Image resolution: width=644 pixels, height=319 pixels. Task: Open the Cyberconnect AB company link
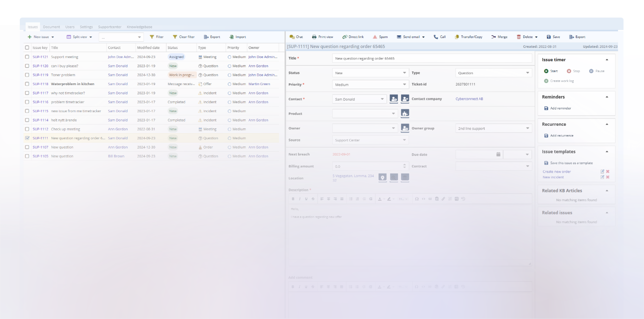pyautogui.click(x=469, y=99)
